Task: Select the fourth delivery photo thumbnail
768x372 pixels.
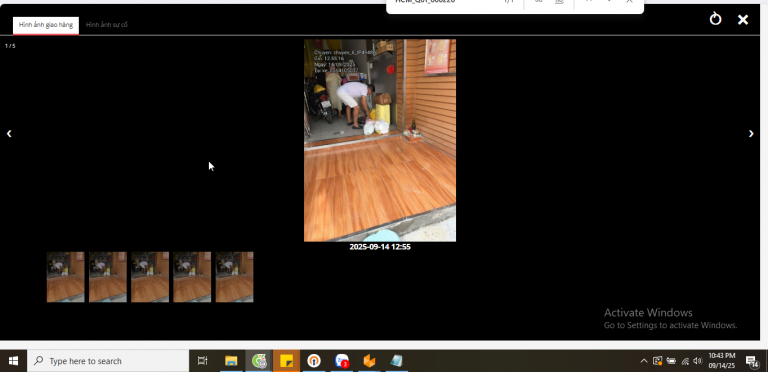Action: coord(192,277)
